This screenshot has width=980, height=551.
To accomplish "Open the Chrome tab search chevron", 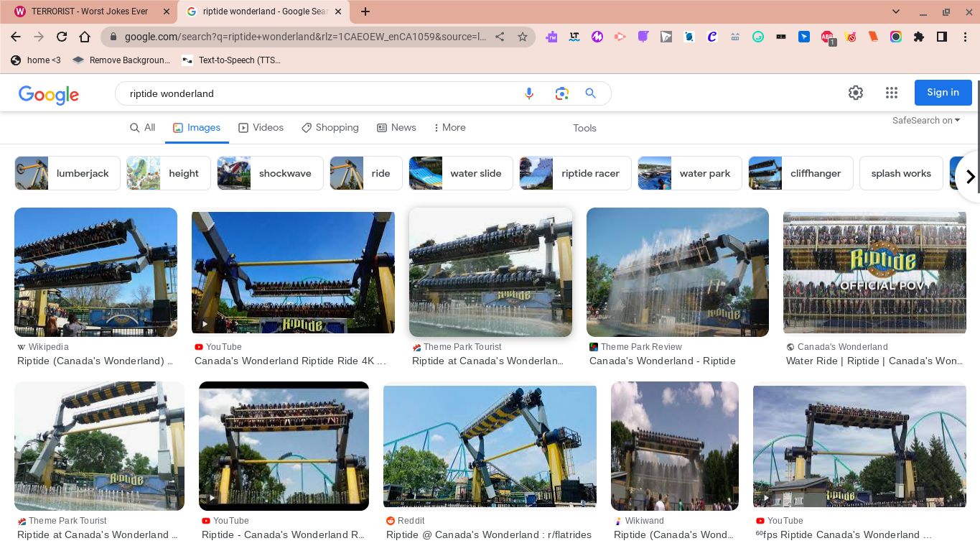I will pos(896,11).
